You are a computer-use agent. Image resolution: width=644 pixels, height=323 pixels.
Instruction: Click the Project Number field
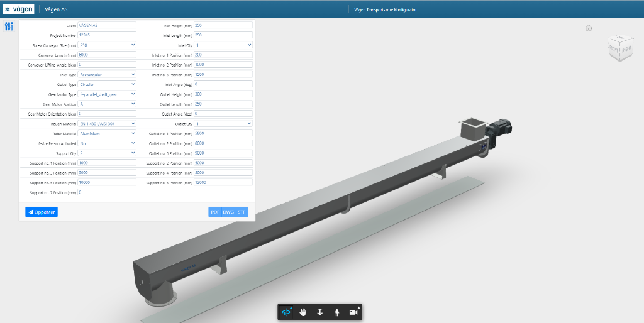click(107, 35)
